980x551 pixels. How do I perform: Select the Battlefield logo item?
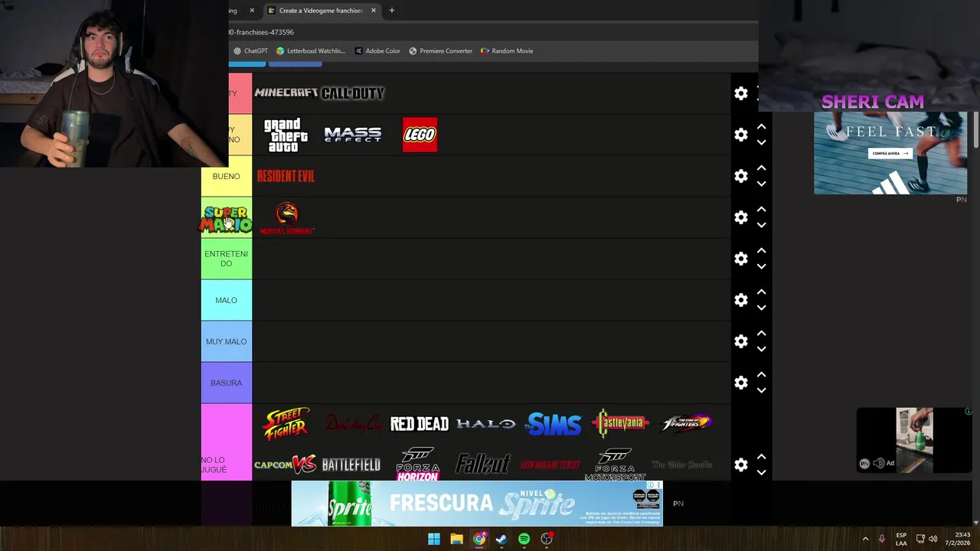[x=351, y=465]
